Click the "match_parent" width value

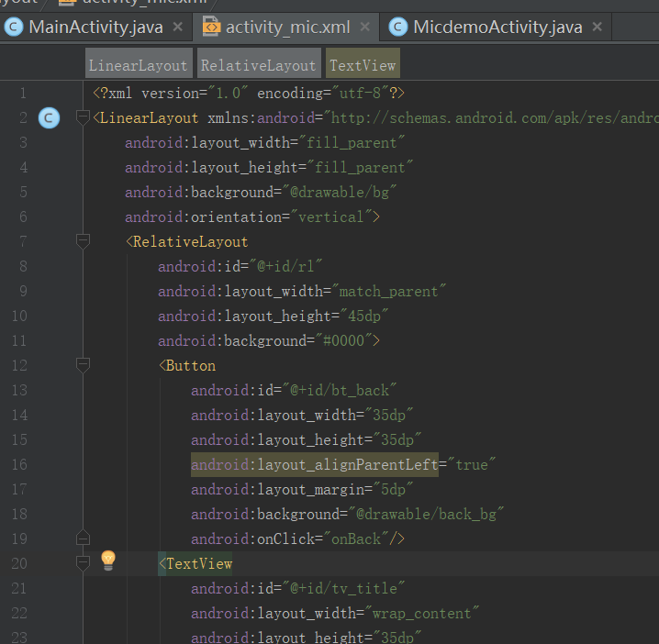(388, 291)
